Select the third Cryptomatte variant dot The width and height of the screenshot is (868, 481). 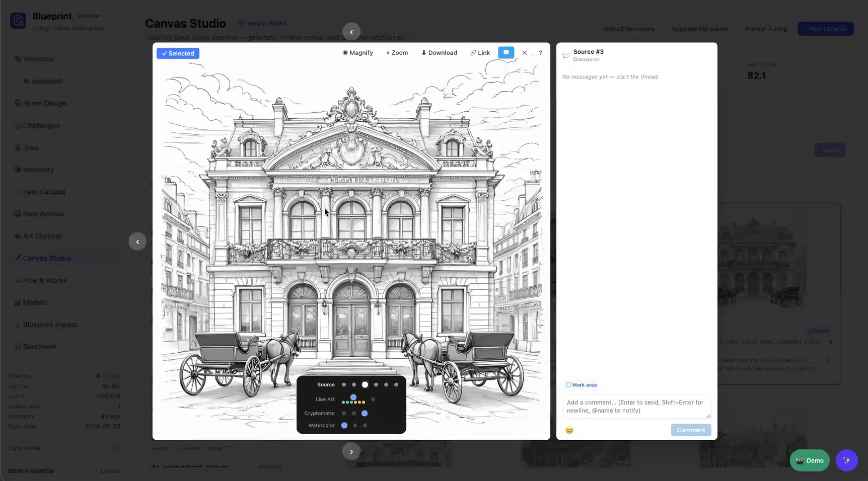click(365, 414)
